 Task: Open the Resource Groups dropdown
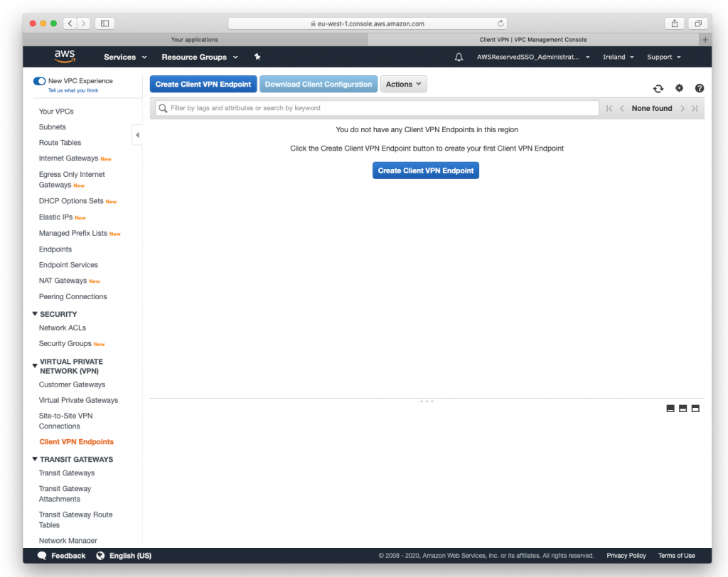click(200, 57)
